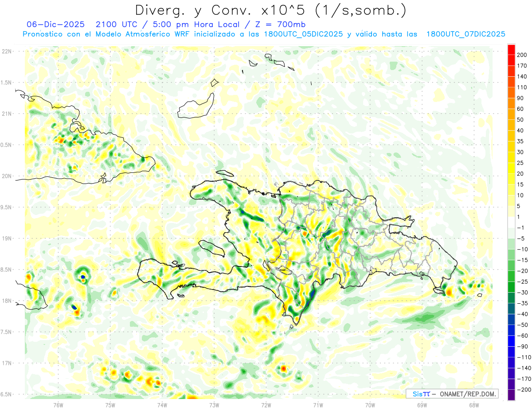Click the '7.5N' latitude label
Image resolution: width=532 pixels, height=411 pixels.
point(6,332)
